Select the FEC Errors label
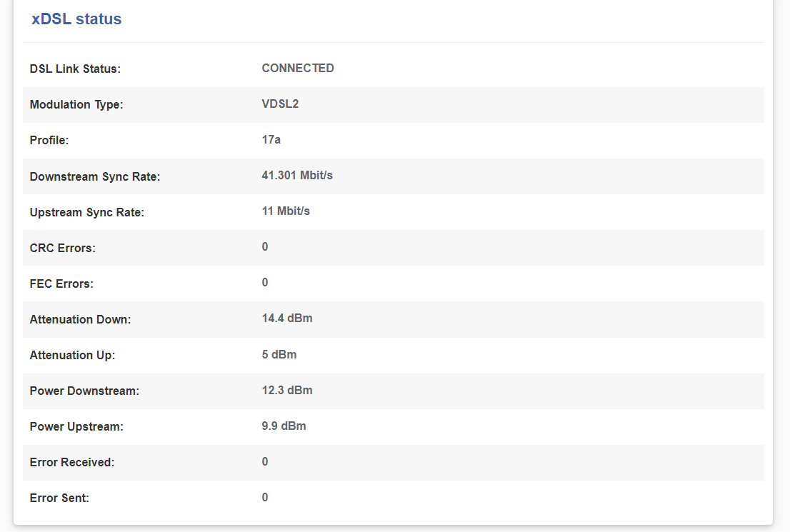Image resolution: width=790 pixels, height=532 pixels. (61, 283)
